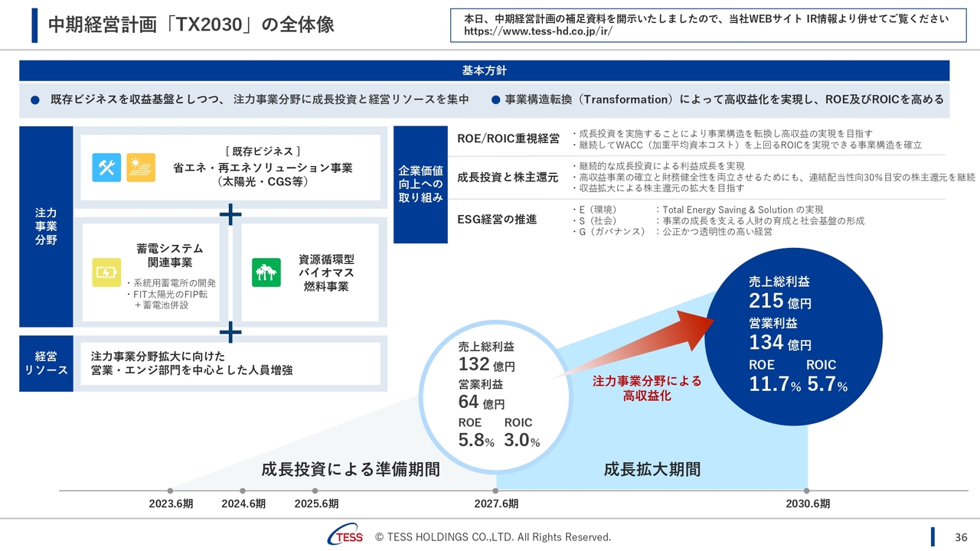Click the ROE/ROIC重視経営 heading
This screenshot has width=980, height=551.
pyautogui.click(x=508, y=139)
